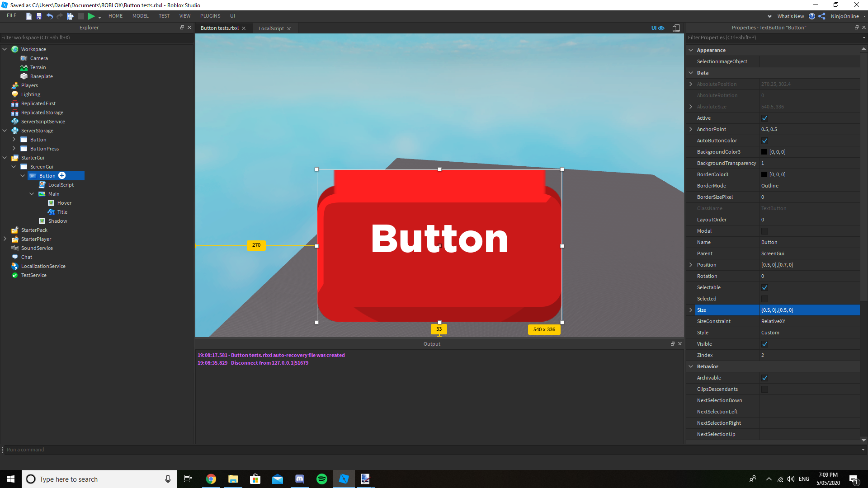The height and width of the screenshot is (488, 868).
Task: Expand the Size property arrow
Action: point(691,310)
